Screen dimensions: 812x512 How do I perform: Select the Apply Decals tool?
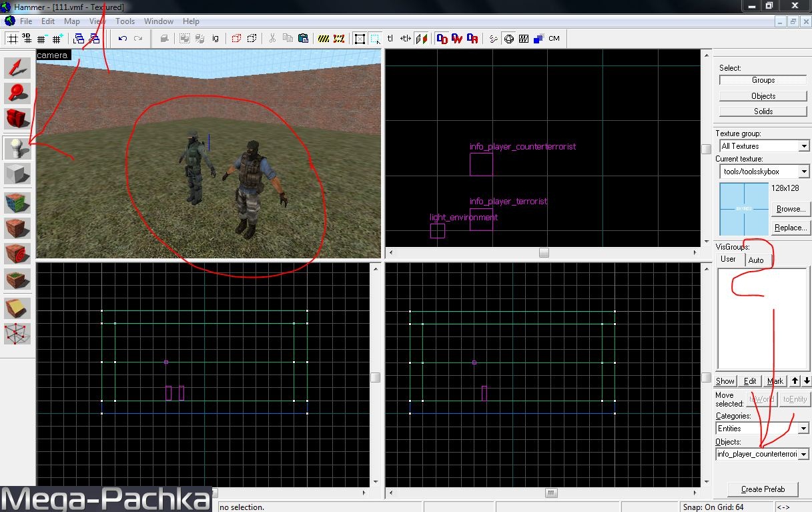(17, 254)
